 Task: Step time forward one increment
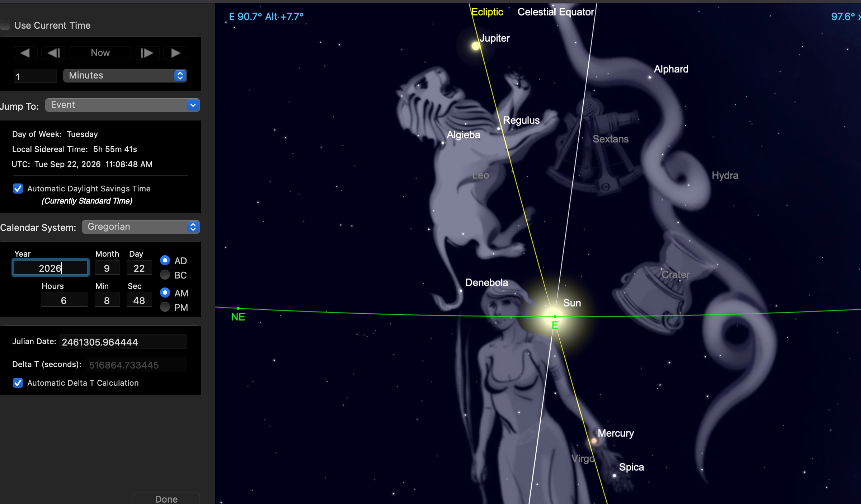pyautogui.click(x=147, y=53)
